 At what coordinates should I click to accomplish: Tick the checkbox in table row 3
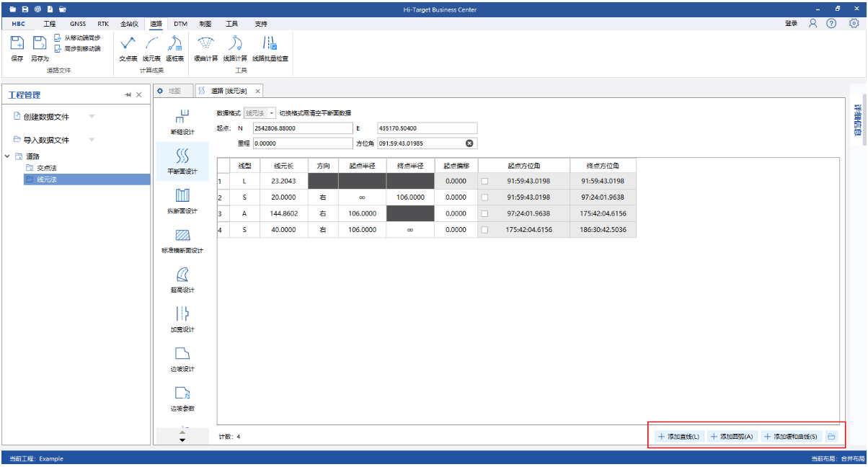484,213
